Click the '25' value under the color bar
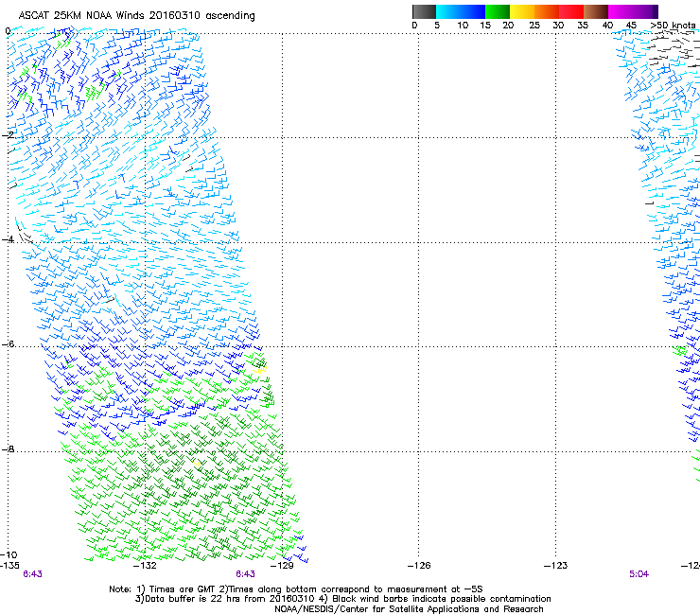The image size is (700, 615). 534,26
